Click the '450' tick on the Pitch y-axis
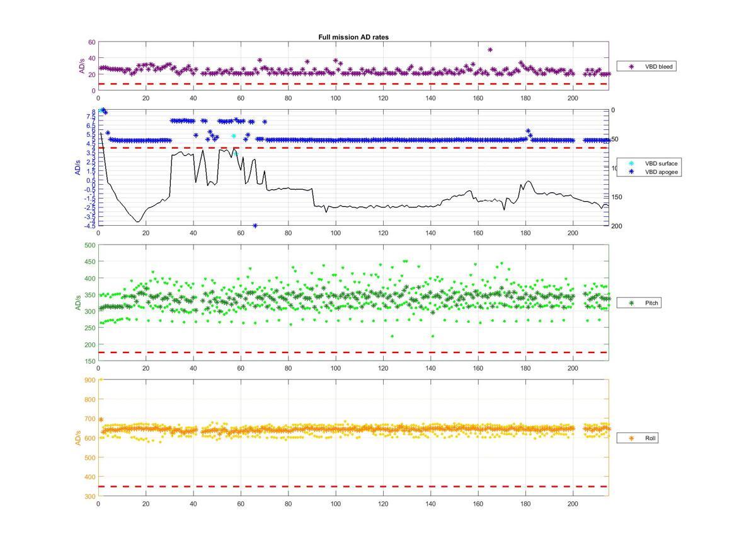Image resolution: width=756 pixels, height=558 pixels. pos(89,262)
